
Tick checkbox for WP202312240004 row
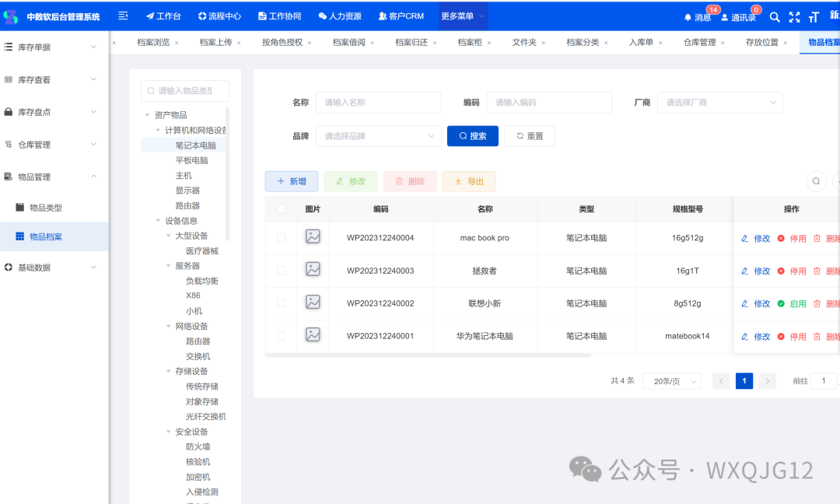point(281,237)
